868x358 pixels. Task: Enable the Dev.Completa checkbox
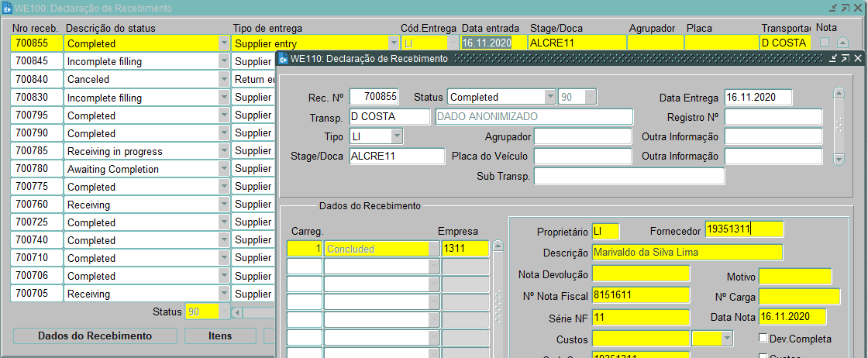763,339
